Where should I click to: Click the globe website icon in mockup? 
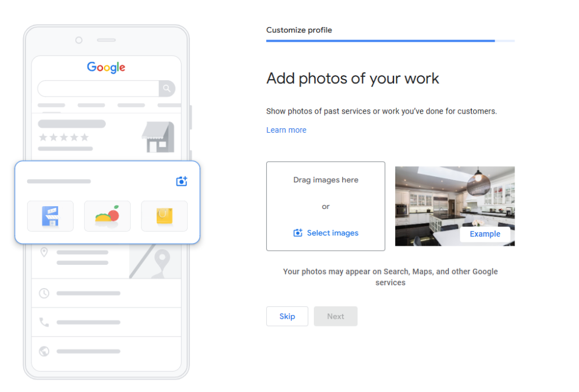(44, 351)
